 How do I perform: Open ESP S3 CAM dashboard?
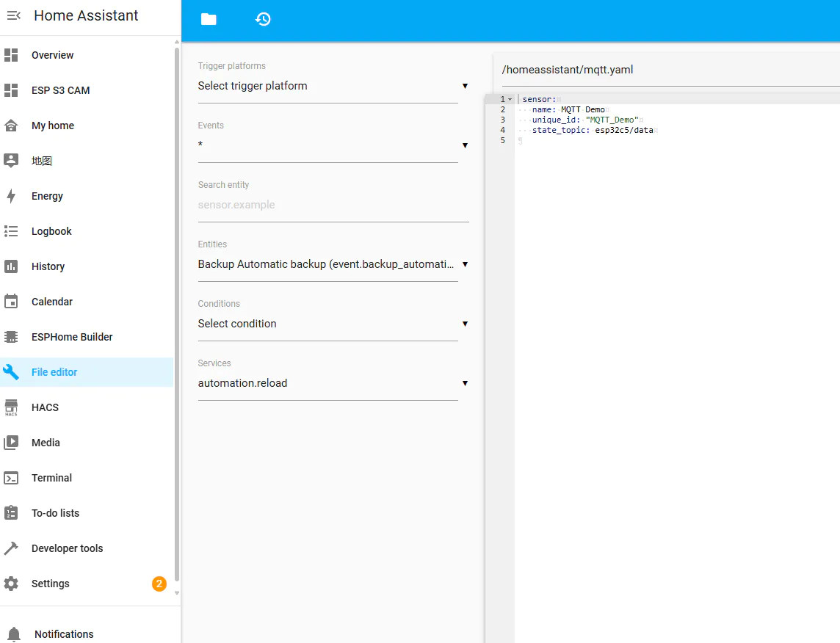60,90
